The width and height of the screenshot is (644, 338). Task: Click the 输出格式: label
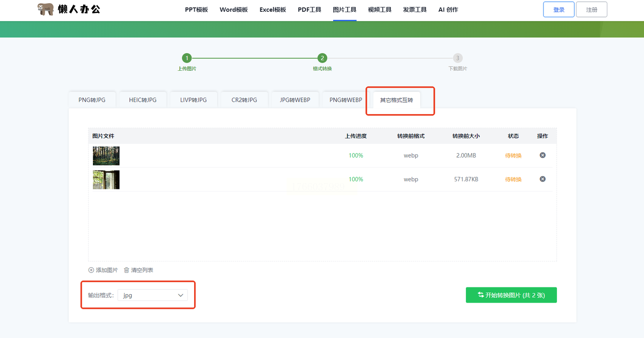point(101,295)
